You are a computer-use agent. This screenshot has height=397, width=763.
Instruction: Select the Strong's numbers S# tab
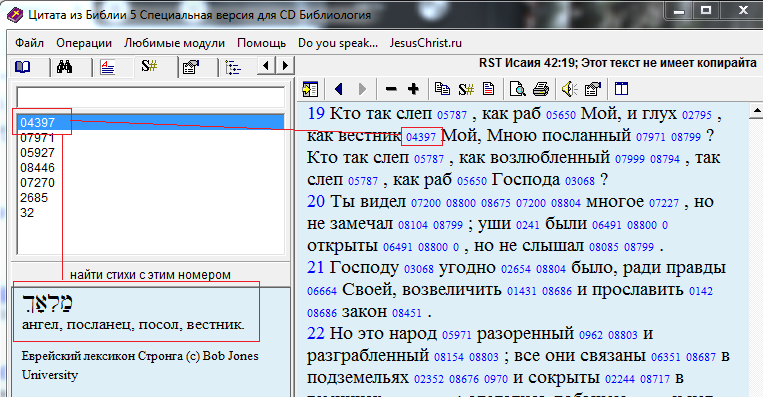[149, 66]
